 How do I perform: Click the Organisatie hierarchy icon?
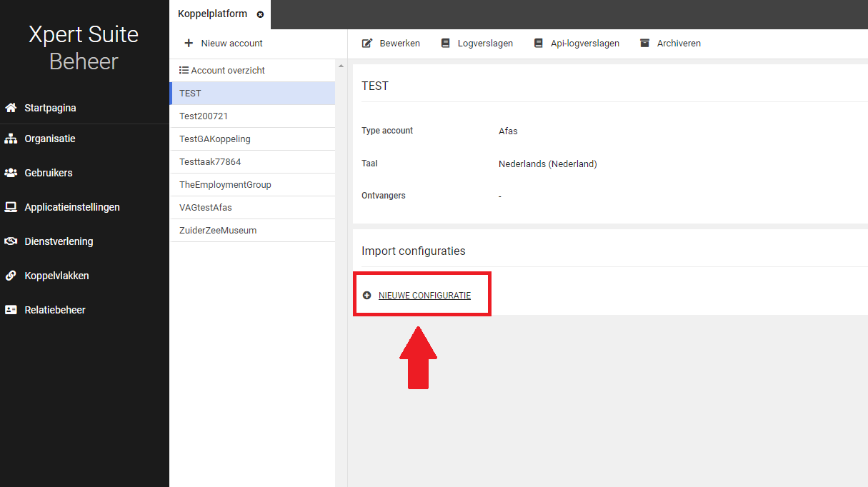pyautogui.click(x=11, y=139)
